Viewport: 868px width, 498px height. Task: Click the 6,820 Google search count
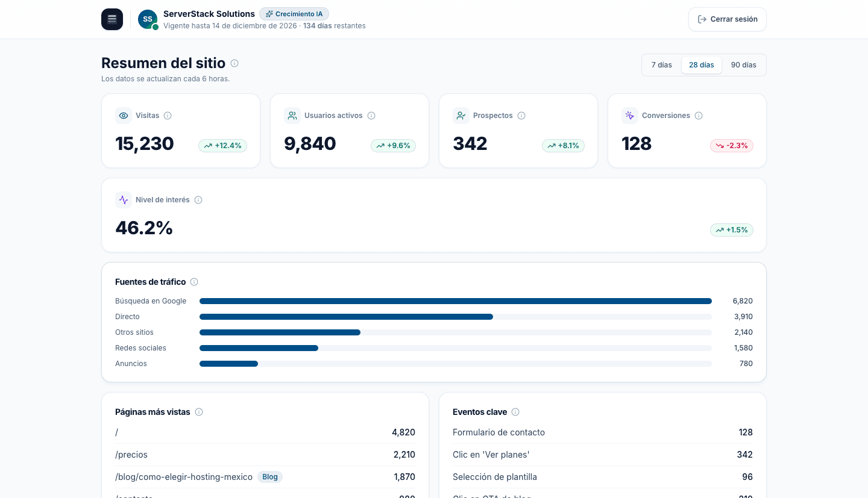pyautogui.click(x=743, y=301)
